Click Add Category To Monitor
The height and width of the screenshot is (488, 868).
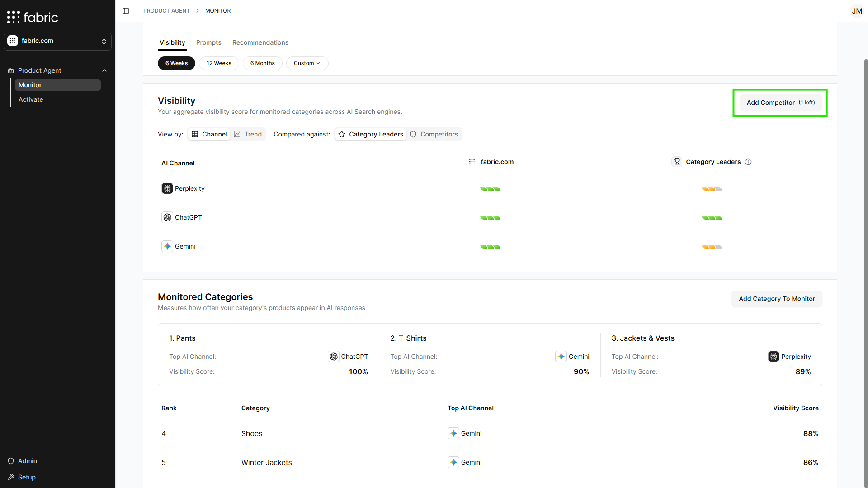click(x=776, y=299)
